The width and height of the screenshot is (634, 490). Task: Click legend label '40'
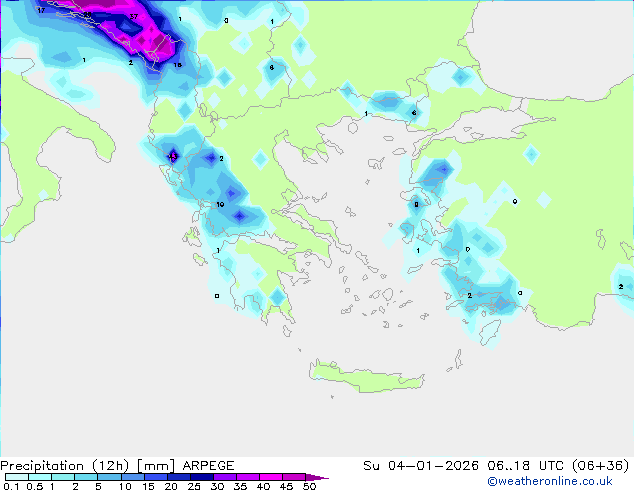[x=263, y=486]
